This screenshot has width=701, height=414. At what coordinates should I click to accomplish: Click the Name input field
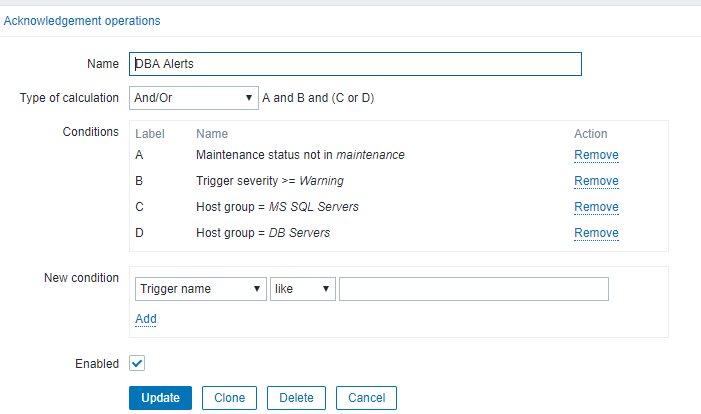click(355, 64)
